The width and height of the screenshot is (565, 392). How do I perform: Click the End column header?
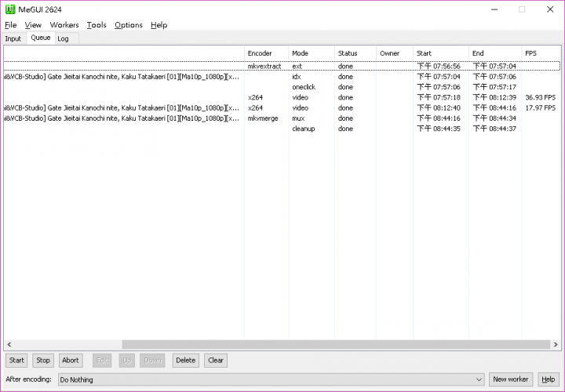(x=495, y=53)
